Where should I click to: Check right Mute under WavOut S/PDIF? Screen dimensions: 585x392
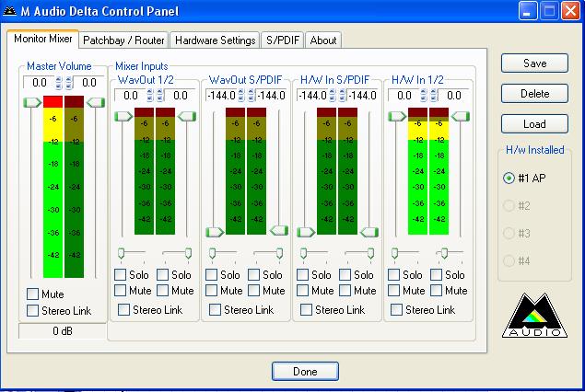coord(253,290)
